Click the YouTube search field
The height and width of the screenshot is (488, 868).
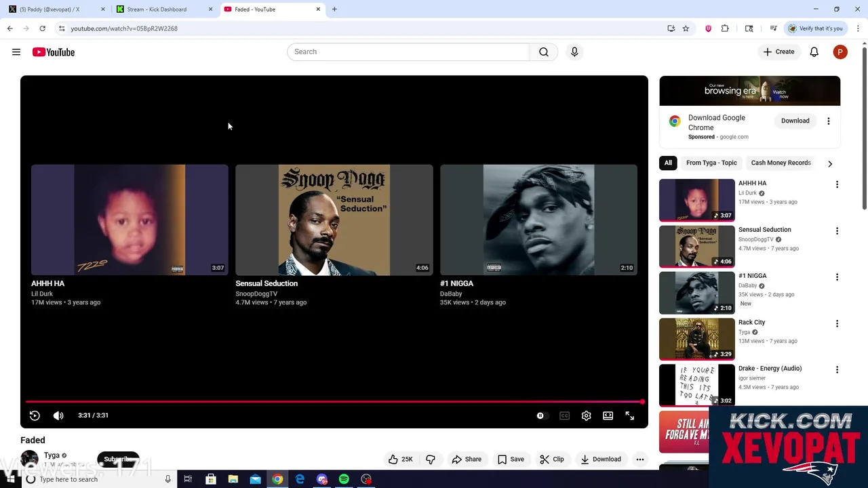click(408, 52)
